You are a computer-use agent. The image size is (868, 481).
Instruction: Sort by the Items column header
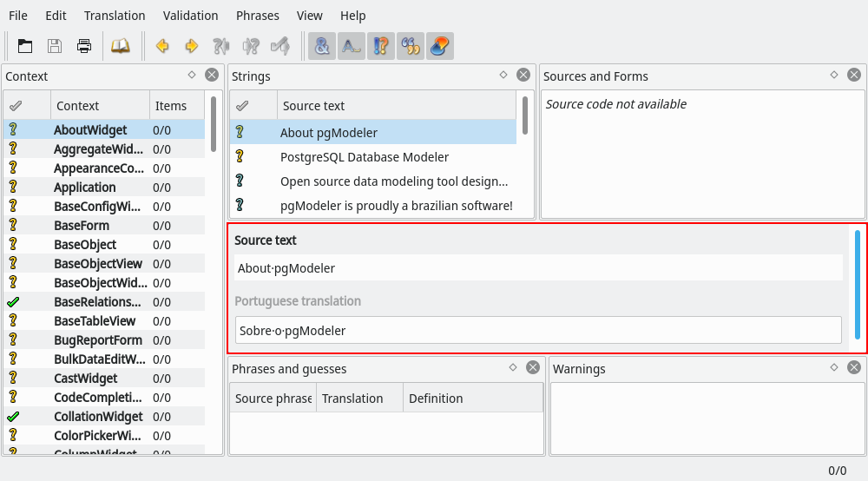(x=177, y=106)
